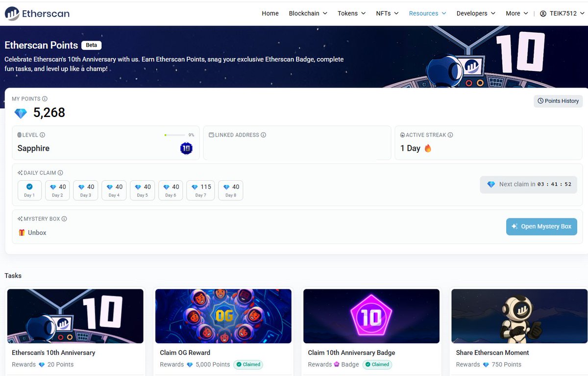Open the Home menu item
The image size is (588, 376).
[270, 13]
